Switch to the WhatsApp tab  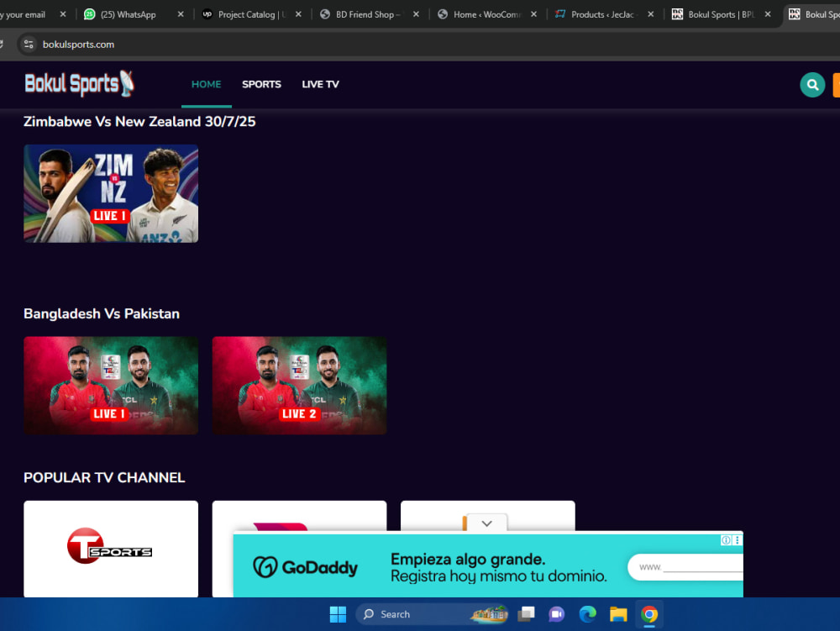pos(129,14)
